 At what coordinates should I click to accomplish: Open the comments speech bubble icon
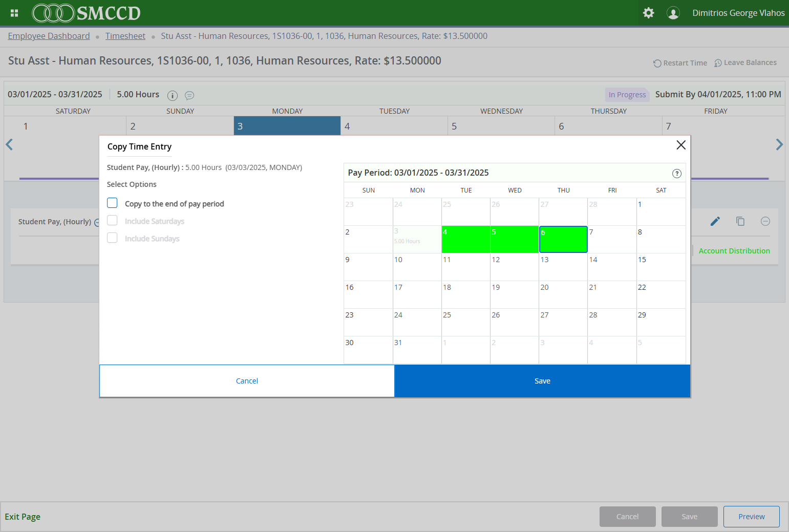coord(189,95)
